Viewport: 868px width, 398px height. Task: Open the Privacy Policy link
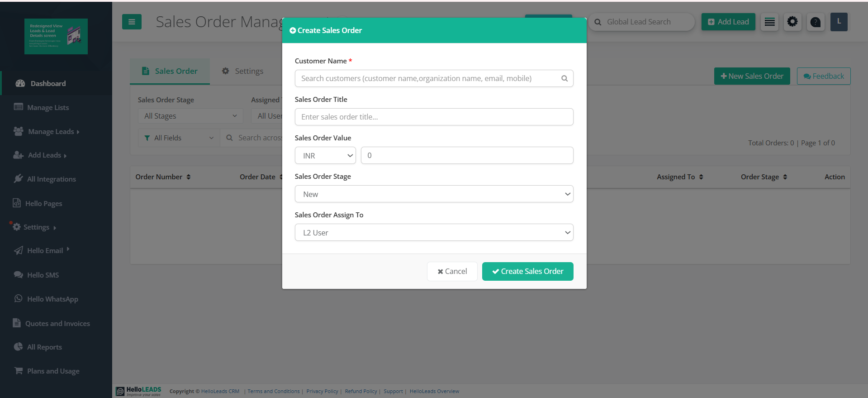(322, 391)
